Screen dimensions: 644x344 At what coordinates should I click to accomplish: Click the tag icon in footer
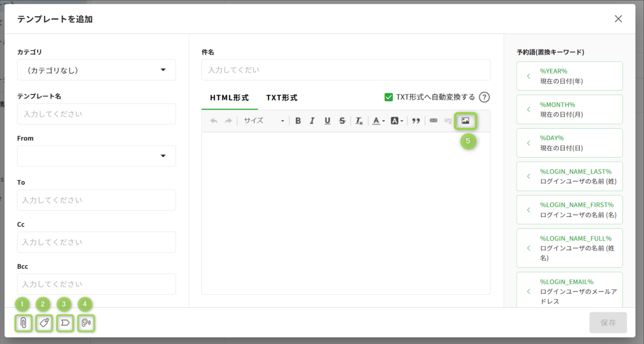tap(44, 323)
